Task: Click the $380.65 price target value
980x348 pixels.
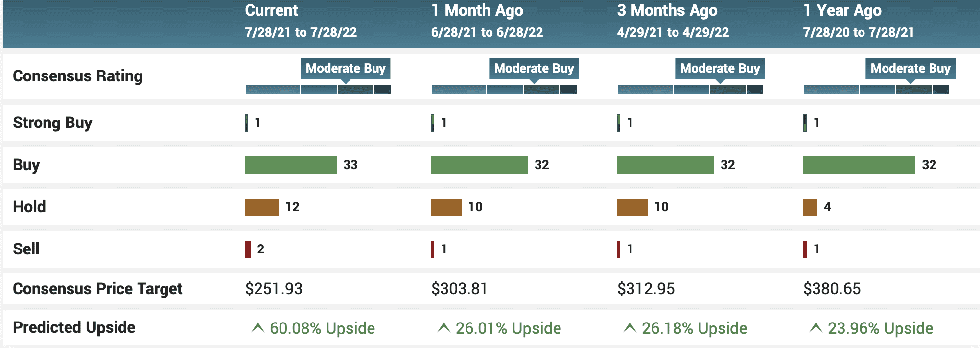Action: pyautogui.click(x=832, y=289)
